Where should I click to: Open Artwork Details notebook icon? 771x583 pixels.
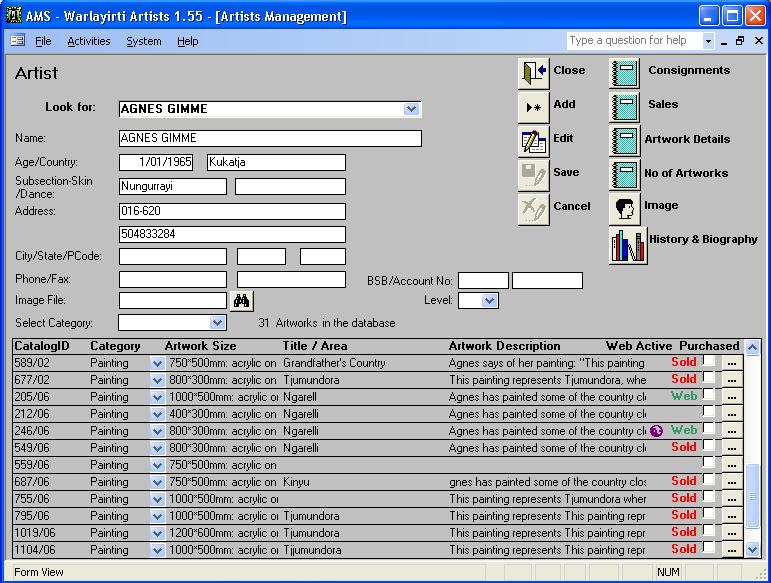[624, 141]
